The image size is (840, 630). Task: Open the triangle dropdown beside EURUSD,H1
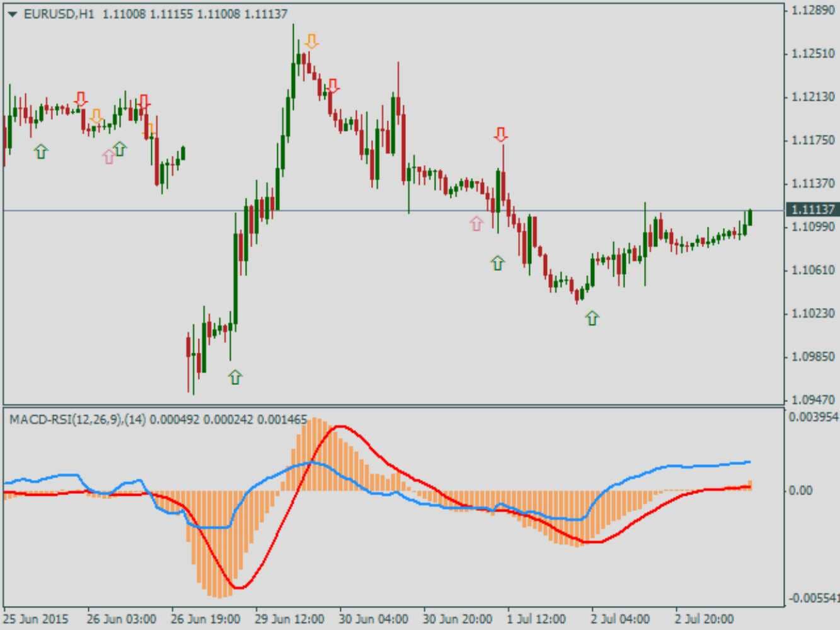[x=13, y=14]
